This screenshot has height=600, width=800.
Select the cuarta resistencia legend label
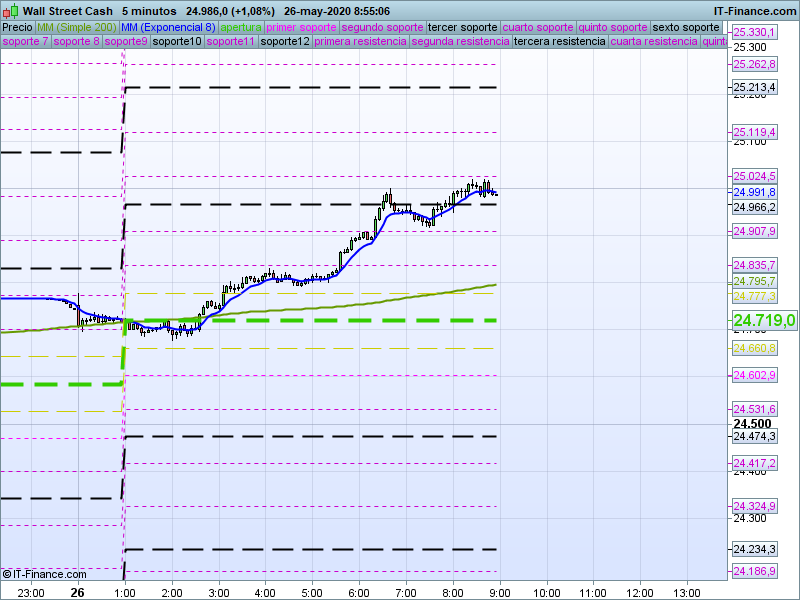tap(654, 42)
